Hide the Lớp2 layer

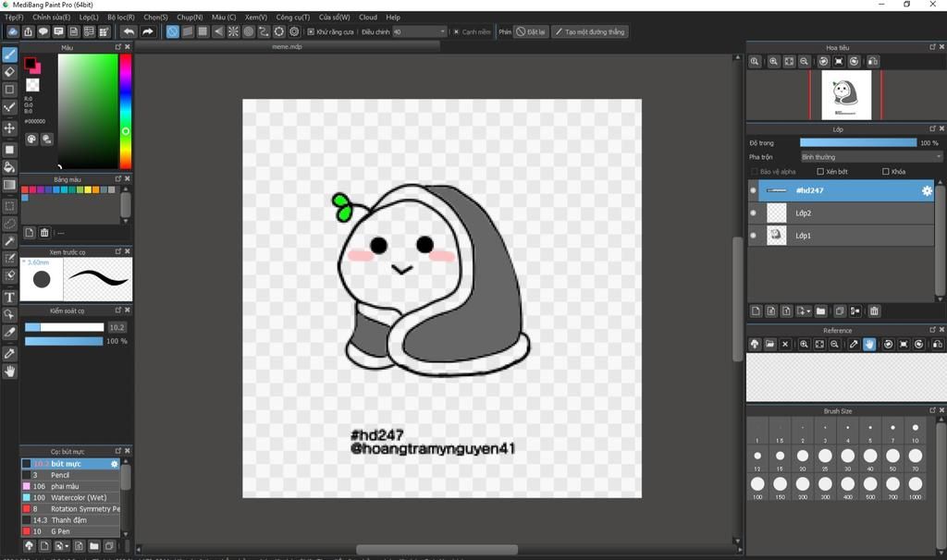pyautogui.click(x=753, y=213)
